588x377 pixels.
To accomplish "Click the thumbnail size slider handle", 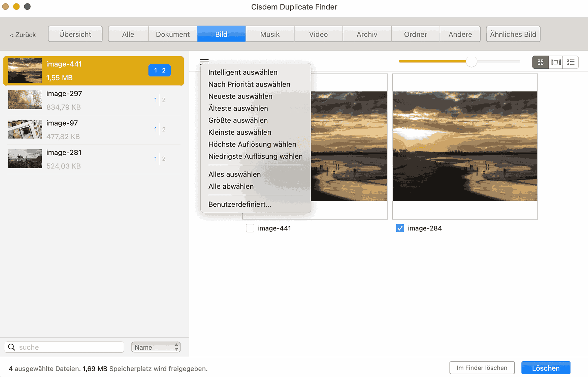I will [x=471, y=62].
